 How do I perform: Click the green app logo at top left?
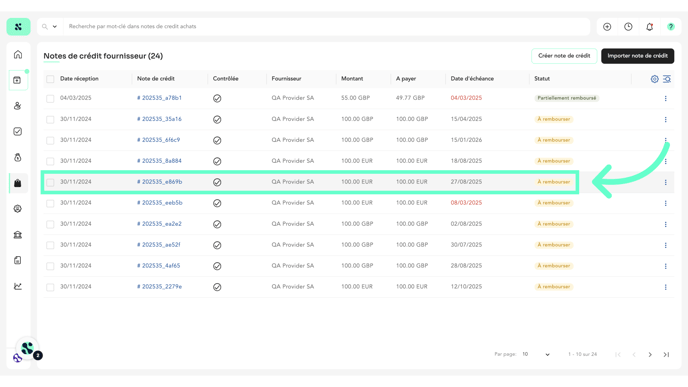[18, 27]
